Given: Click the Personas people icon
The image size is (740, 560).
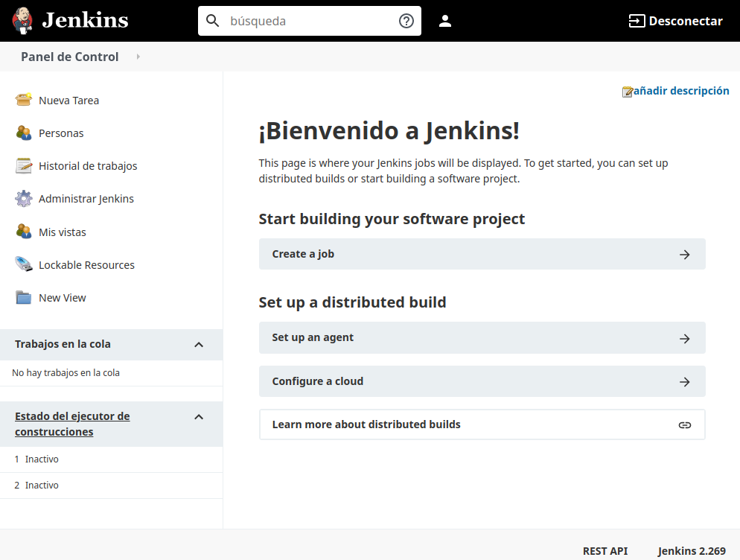Looking at the screenshot, I should [24, 133].
